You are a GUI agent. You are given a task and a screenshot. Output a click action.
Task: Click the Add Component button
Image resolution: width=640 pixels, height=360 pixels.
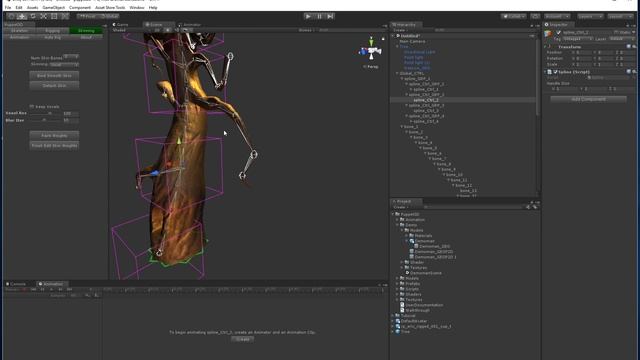[x=588, y=99]
